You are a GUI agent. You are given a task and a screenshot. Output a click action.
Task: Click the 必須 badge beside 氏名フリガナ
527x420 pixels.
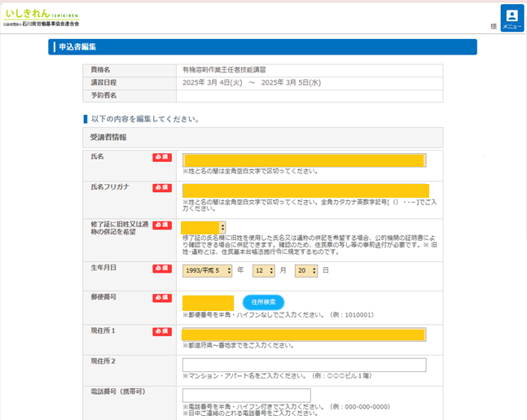[x=162, y=188]
